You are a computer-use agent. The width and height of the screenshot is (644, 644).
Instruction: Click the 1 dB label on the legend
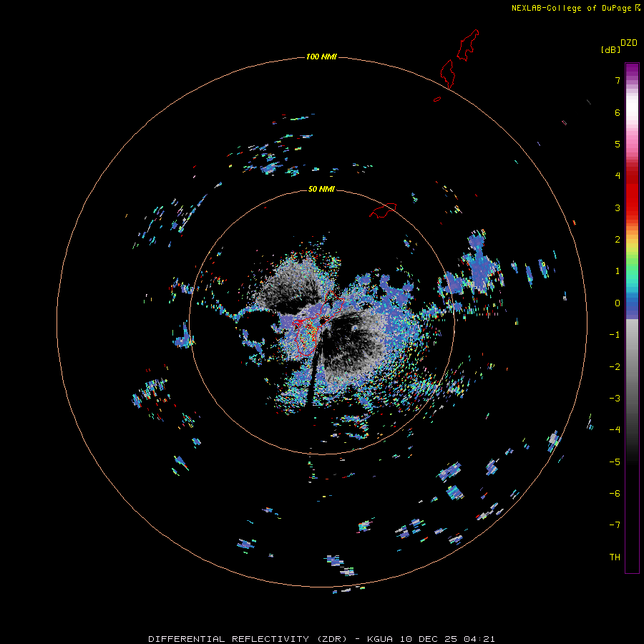[x=618, y=271]
